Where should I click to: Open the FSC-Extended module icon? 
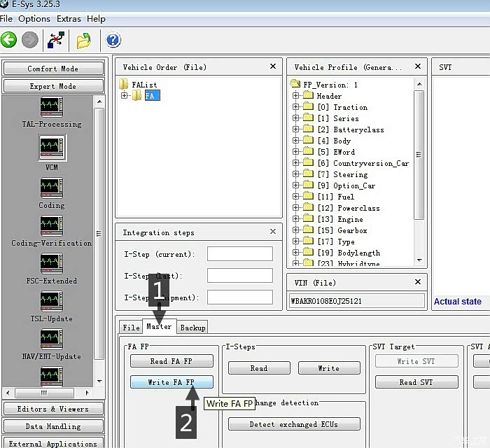coord(52,263)
